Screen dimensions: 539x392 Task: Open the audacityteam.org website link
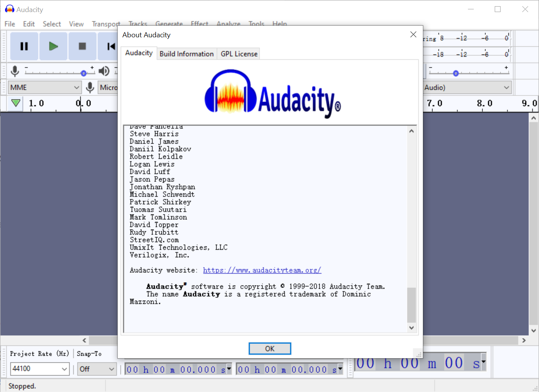pos(262,270)
